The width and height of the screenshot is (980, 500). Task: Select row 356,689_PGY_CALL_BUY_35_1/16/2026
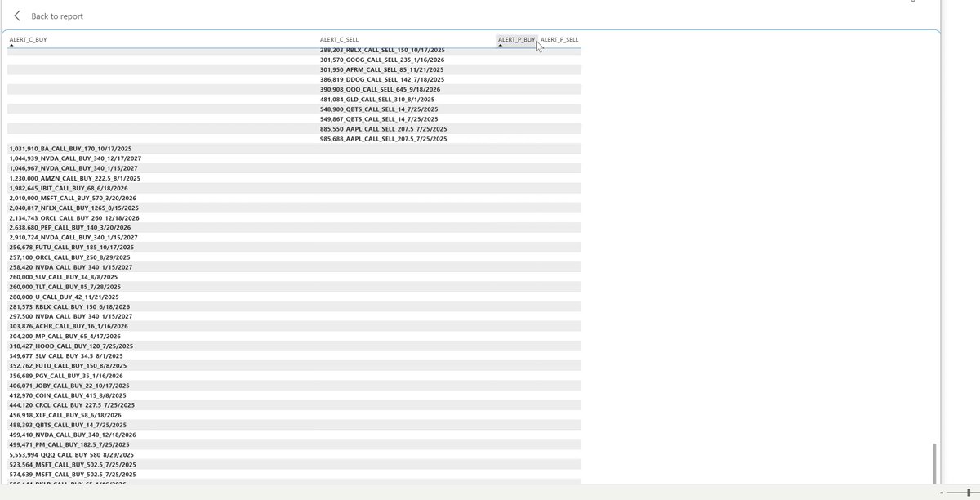click(x=294, y=376)
